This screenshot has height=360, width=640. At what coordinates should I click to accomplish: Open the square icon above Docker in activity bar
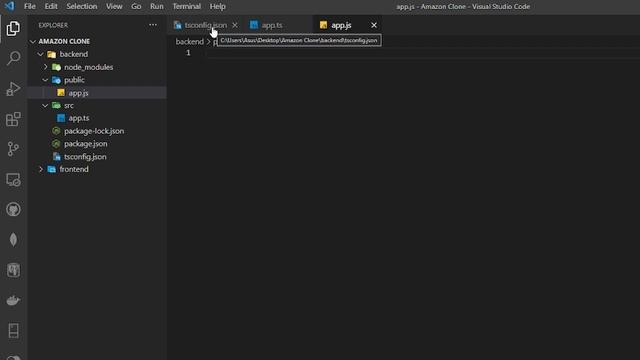[13, 270]
